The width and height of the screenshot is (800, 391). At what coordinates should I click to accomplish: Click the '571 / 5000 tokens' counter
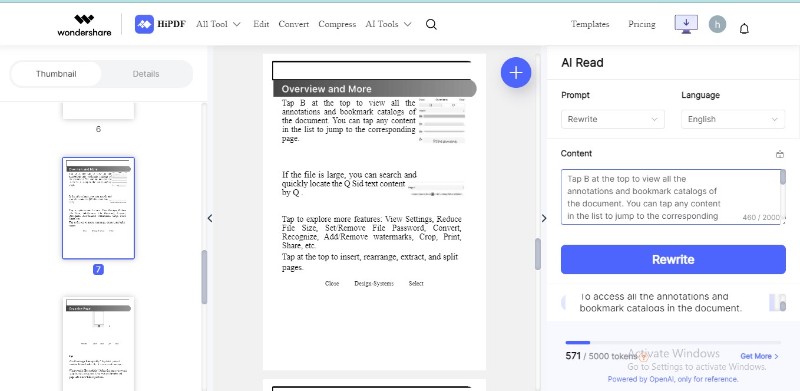602,356
